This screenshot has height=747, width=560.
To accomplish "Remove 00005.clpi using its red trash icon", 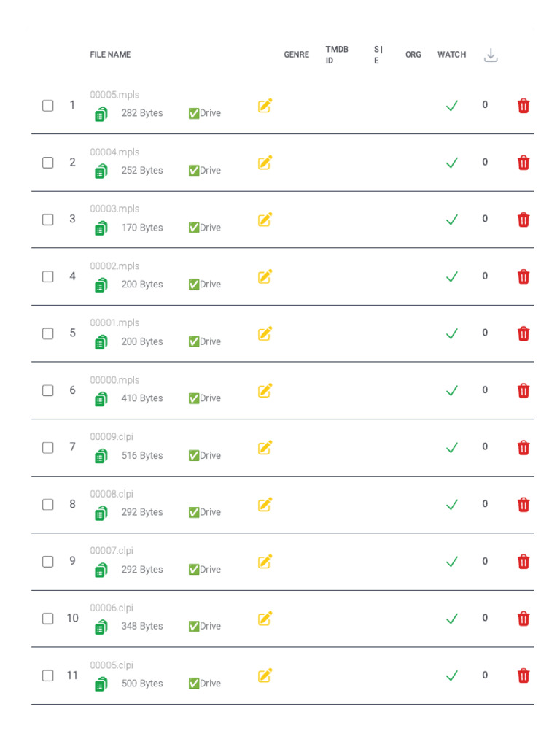I will (524, 676).
